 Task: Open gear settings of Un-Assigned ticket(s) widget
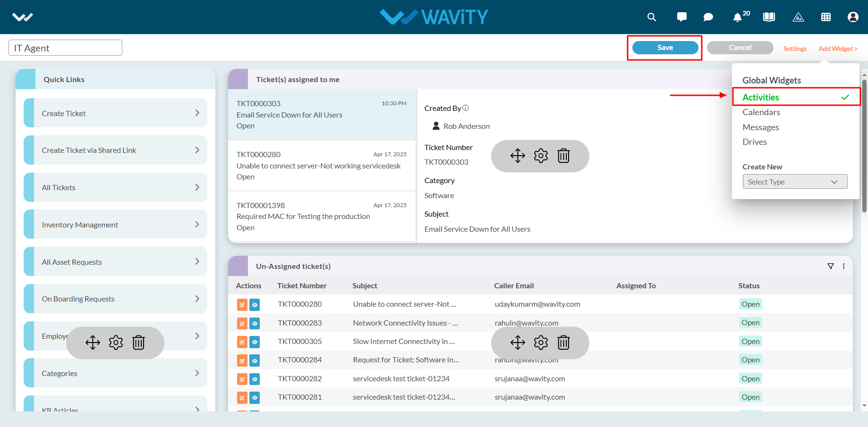(541, 343)
